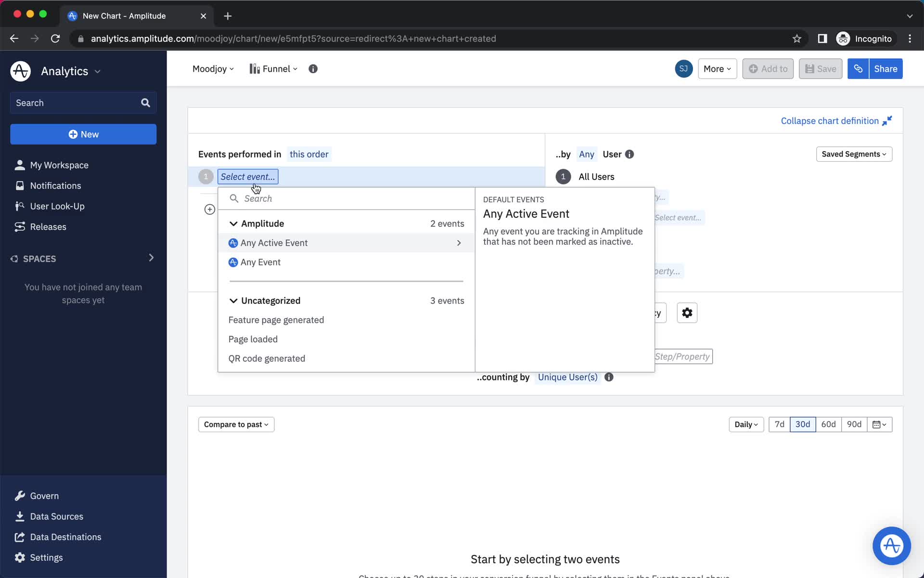Toggle the counting by Unique Users
924x578 pixels.
click(567, 377)
